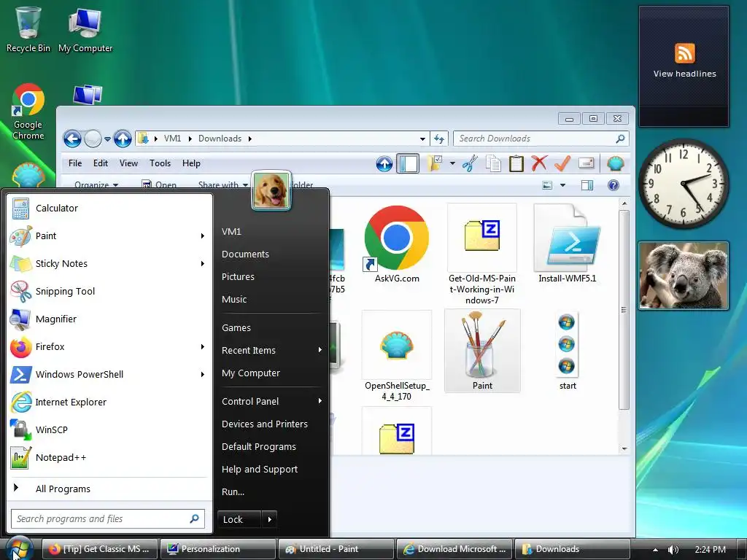Open WinSCP from Start menu
This screenshot has height=560, width=747.
[x=109, y=429]
